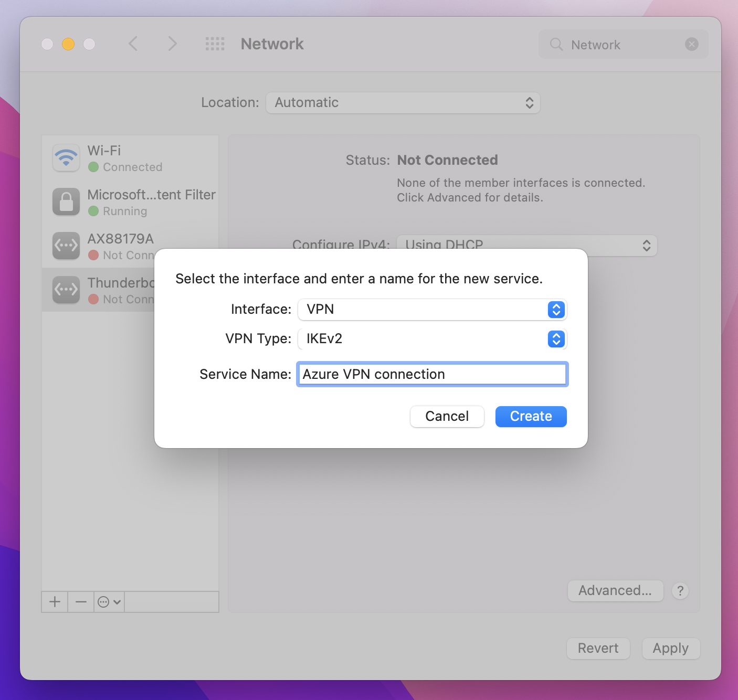Click the Microsoft Content Filter lock icon
The width and height of the screenshot is (738, 700).
tap(66, 201)
